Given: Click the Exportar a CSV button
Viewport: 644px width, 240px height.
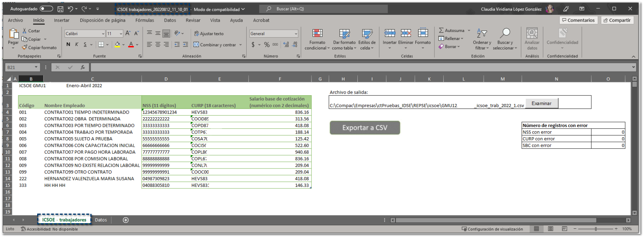Looking at the screenshot, I should (365, 128).
